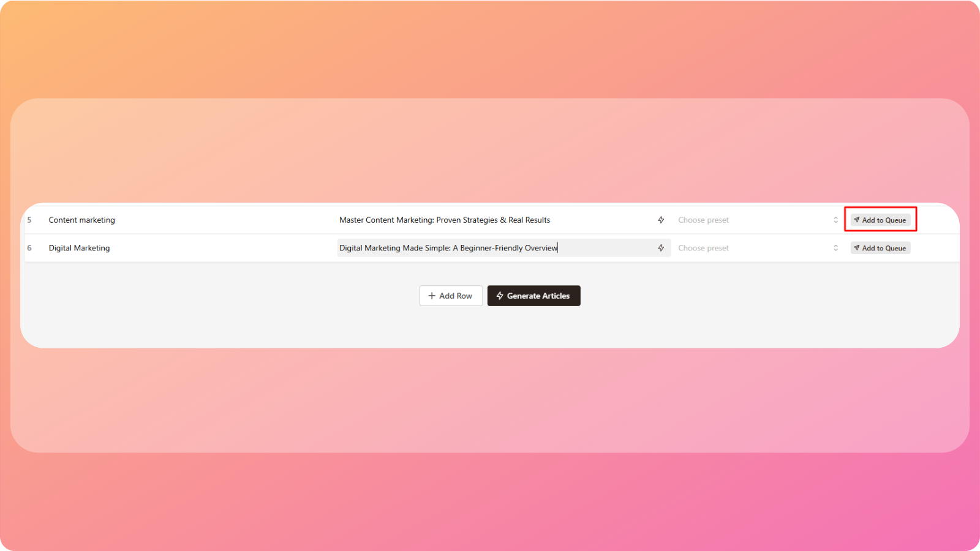Click the lightning icon for Digital Marketing title
This screenshot has width=980, height=551.
point(661,248)
